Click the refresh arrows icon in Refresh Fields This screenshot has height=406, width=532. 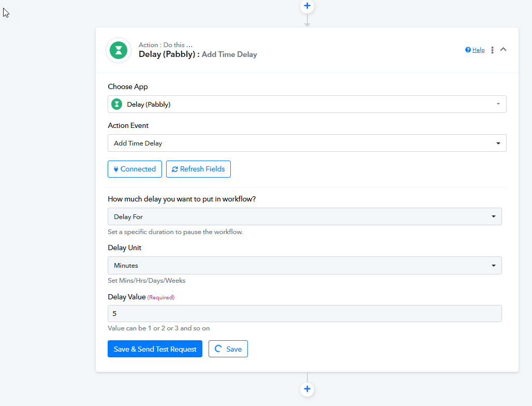[x=175, y=169]
